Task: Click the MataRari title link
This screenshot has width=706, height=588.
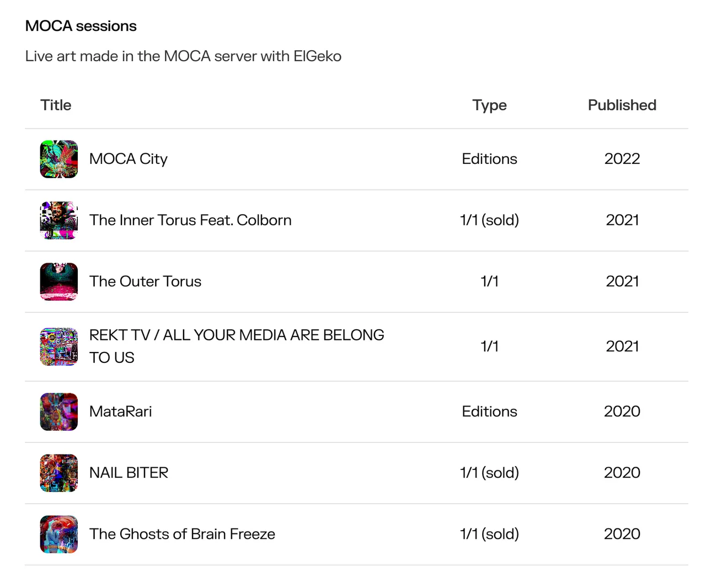Action: click(x=121, y=411)
